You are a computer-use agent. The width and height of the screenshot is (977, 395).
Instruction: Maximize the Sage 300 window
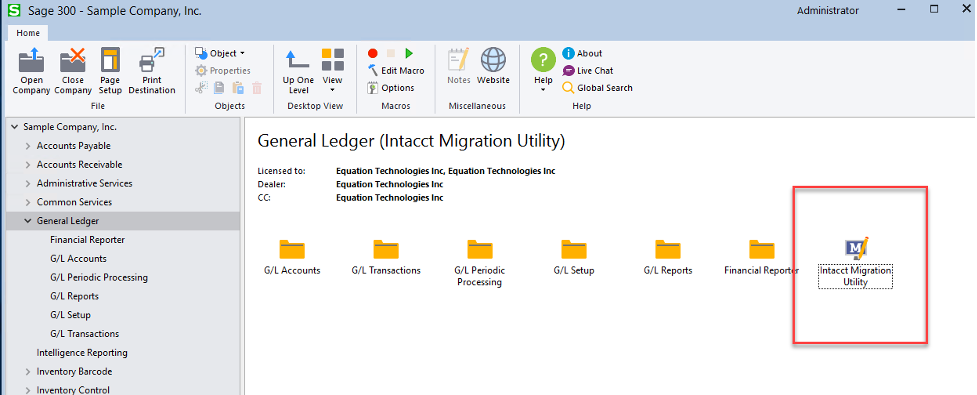click(933, 9)
